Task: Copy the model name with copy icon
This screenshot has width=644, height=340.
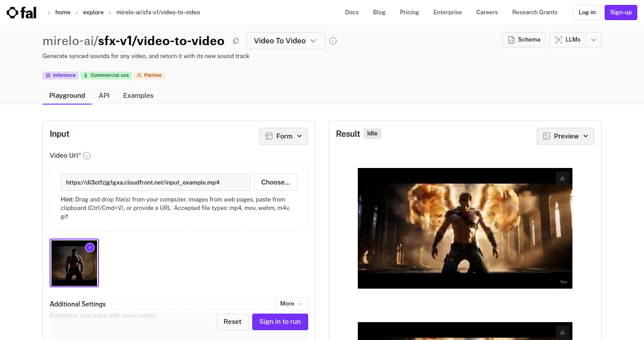Action: pyautogui.click(x=236, y=41)
